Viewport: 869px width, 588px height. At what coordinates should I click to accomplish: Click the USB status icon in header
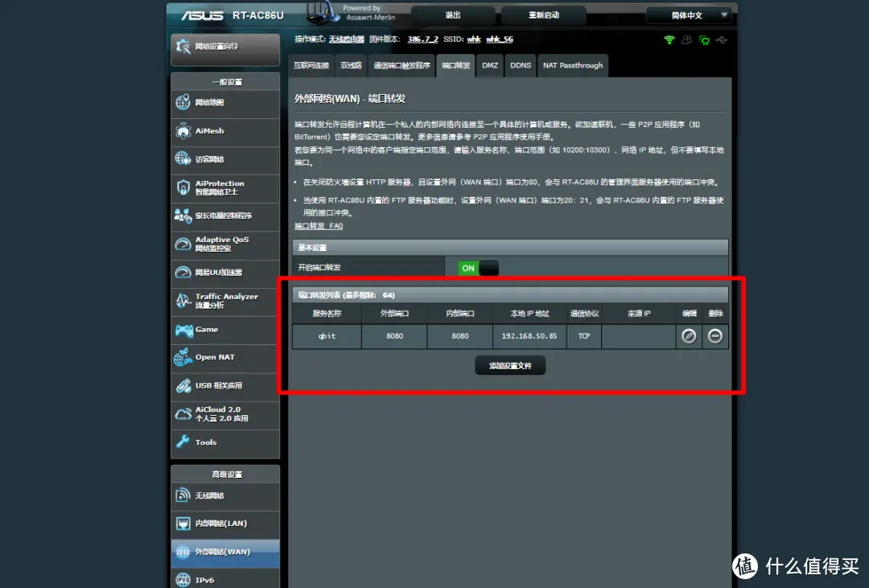click(721, 39)
